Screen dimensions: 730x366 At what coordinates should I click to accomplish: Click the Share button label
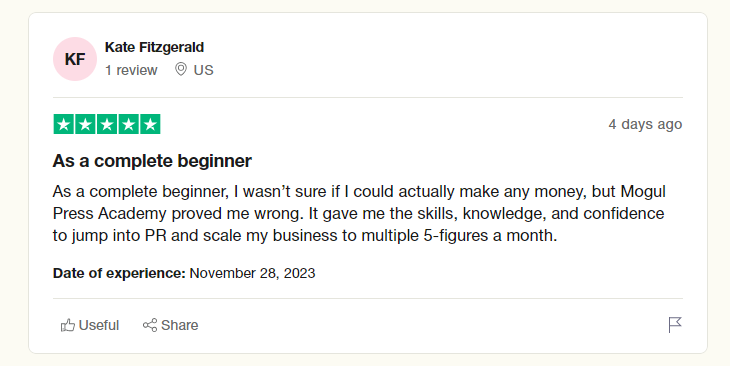[x=180, y=325]
